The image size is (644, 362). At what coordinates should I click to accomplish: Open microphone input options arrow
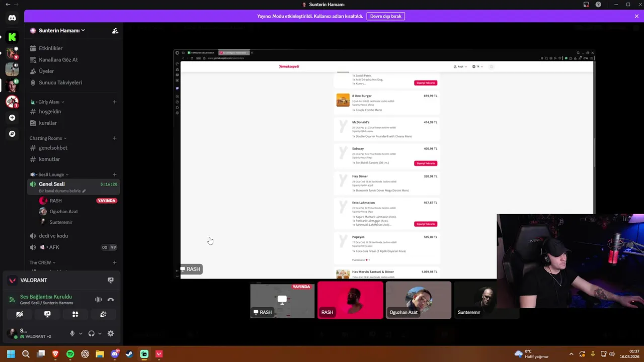[x=80, y=333]
